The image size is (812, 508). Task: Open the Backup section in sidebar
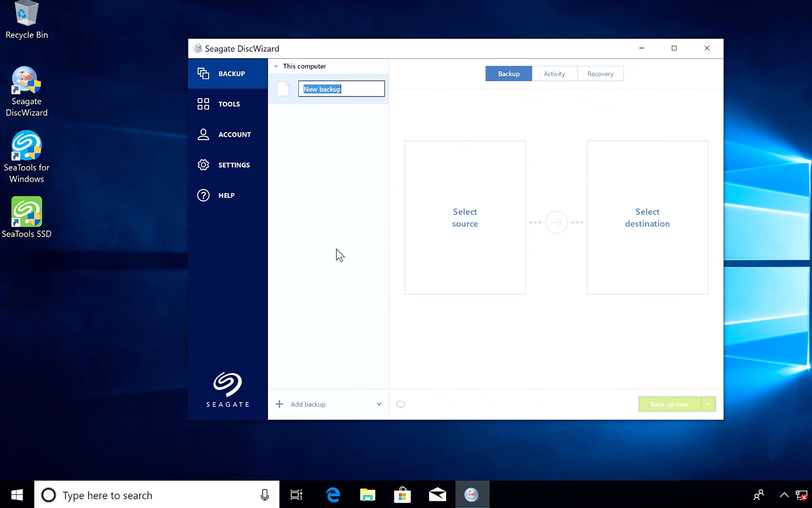click(x=227, y=74)
